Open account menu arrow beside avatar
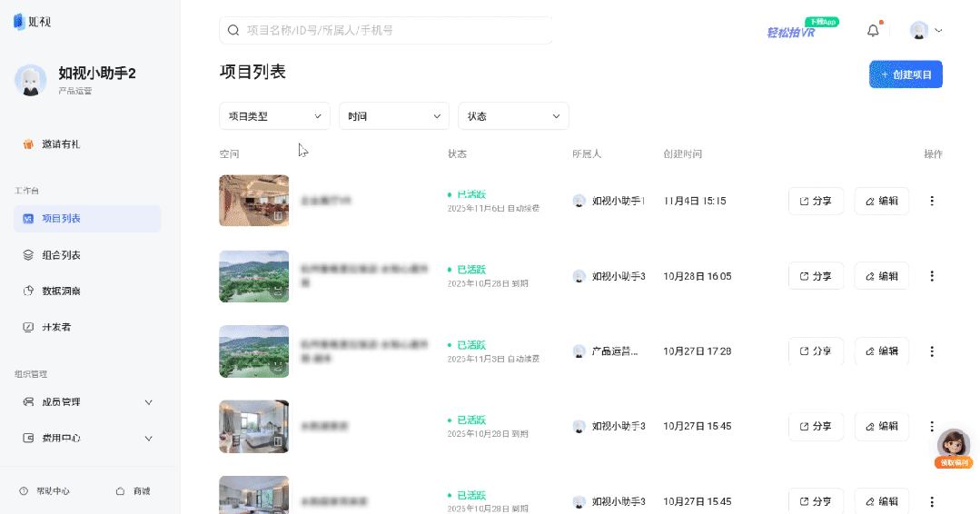 pyautogui.click(x=938, y=30)
